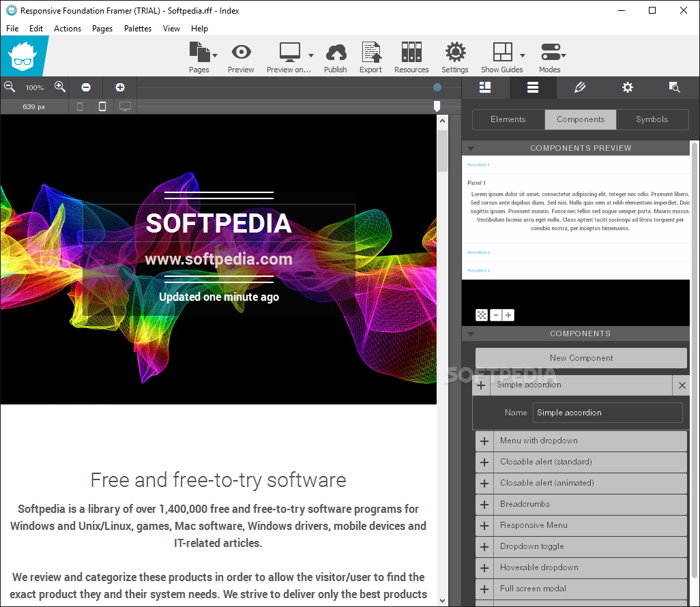Switch to the Elements tab

pos(508,119)
